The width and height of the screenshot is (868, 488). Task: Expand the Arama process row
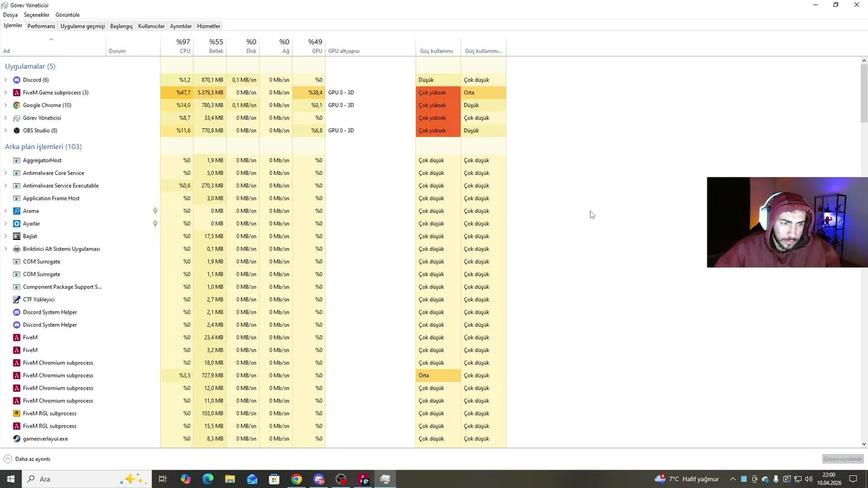6,211
